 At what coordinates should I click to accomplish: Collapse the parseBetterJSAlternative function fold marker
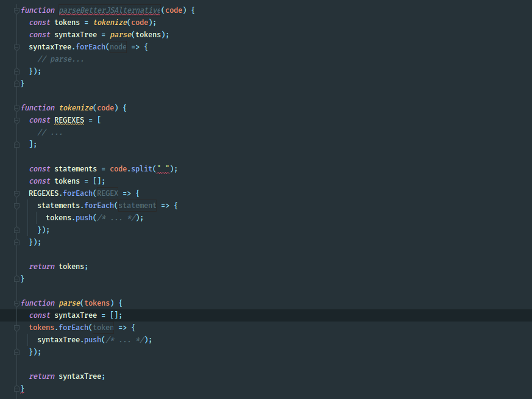coord(17,10)
